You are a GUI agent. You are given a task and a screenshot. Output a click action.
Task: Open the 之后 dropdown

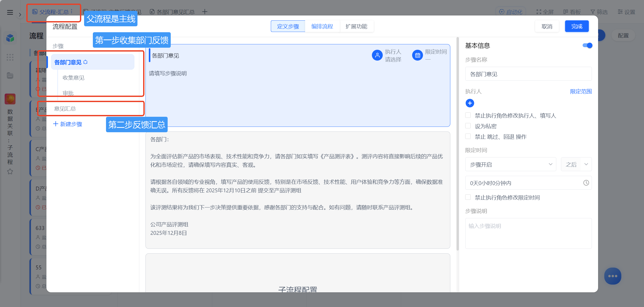pyautogui.click(x=576, y=164)
